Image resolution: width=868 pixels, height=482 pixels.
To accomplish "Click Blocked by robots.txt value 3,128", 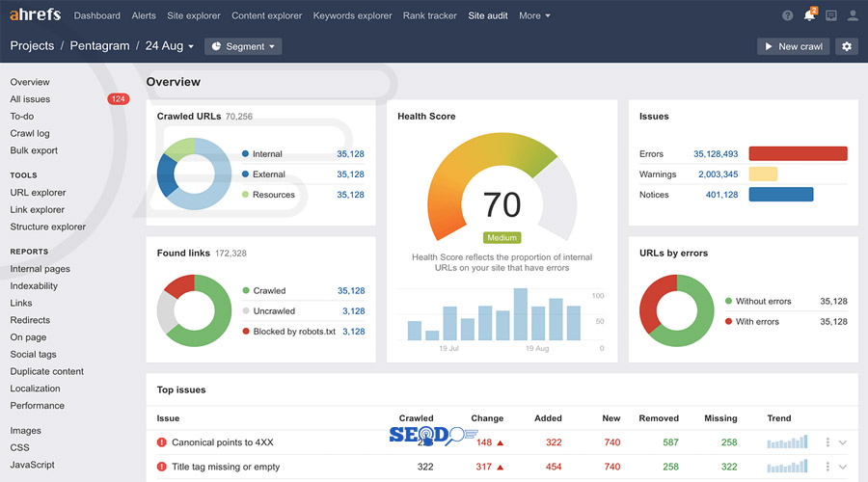I will pos(353,332).
